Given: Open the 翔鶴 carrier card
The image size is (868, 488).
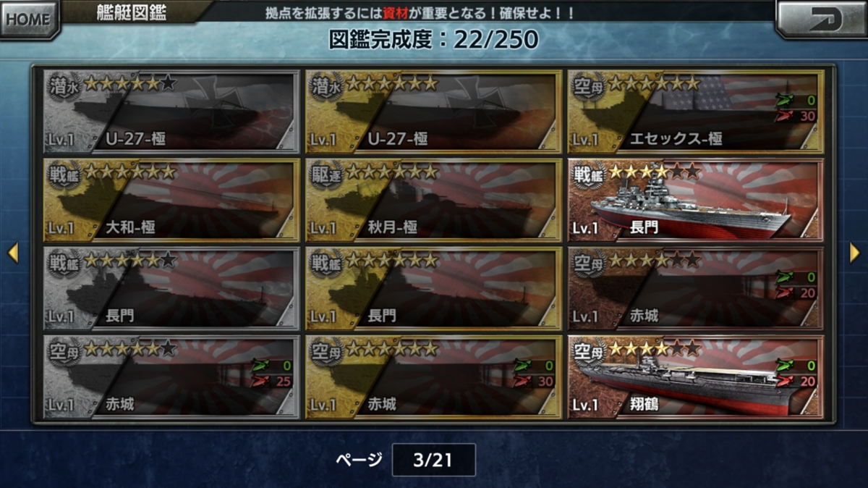Looking at the screenshot, I should pyautogui.click(x=695, y=377).
